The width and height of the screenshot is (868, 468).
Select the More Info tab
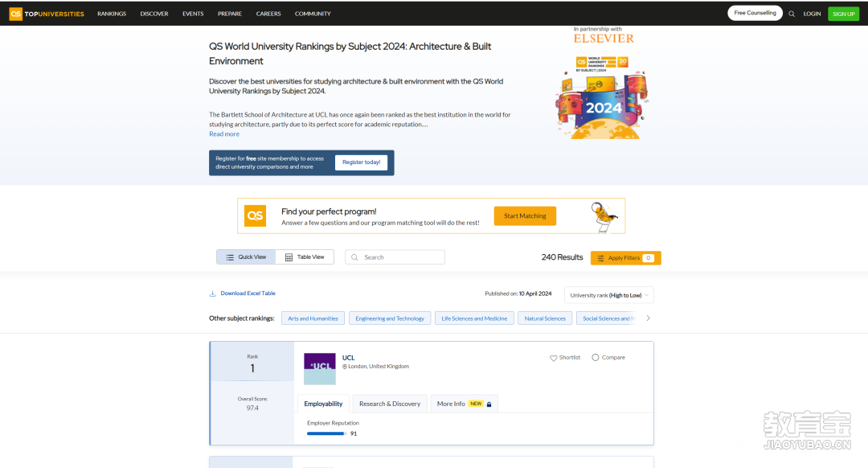(x=464, y=404)
